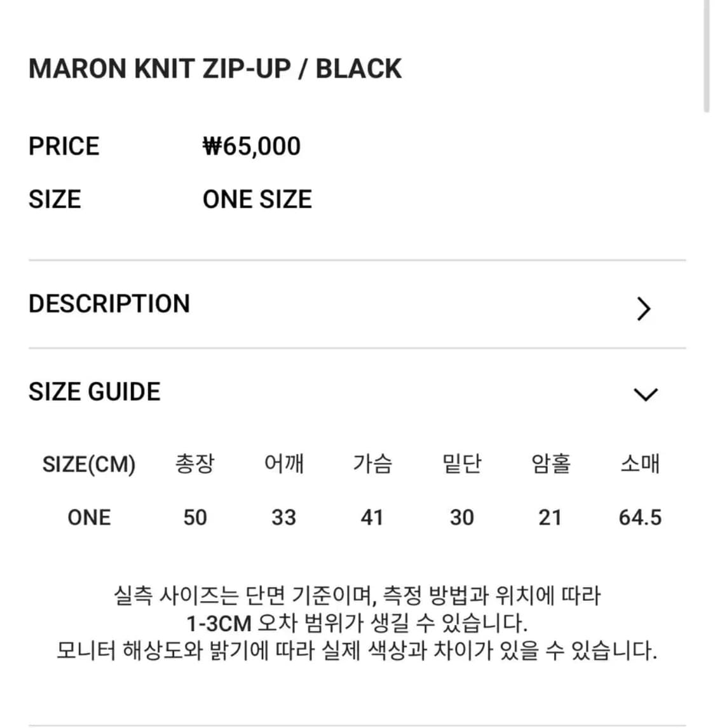
Task: Click the right-arrow chevron next to DESCRIPTION
Action: (644, 309)
